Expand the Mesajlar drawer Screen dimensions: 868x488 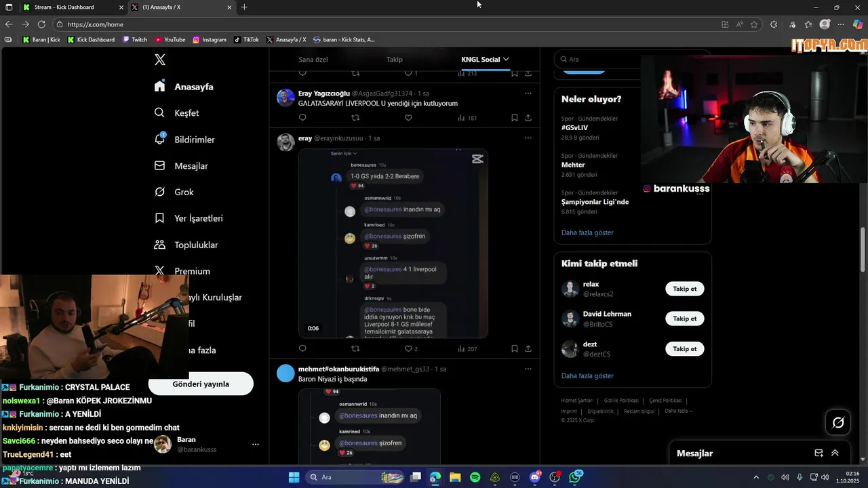pos(835,453)
